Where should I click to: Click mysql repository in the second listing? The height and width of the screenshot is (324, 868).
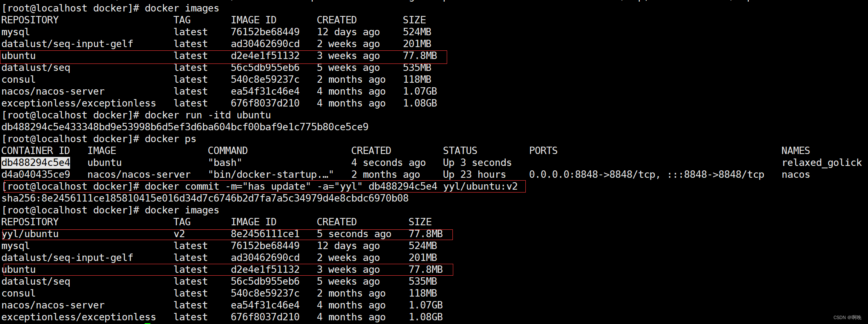[16, 246]
